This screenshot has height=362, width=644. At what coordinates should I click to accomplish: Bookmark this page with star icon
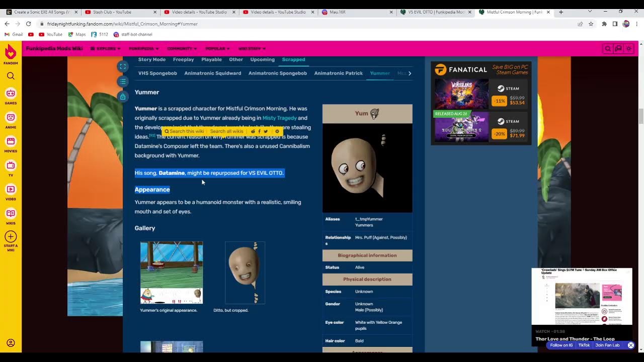pyautogui.click(x=591, y=24)
